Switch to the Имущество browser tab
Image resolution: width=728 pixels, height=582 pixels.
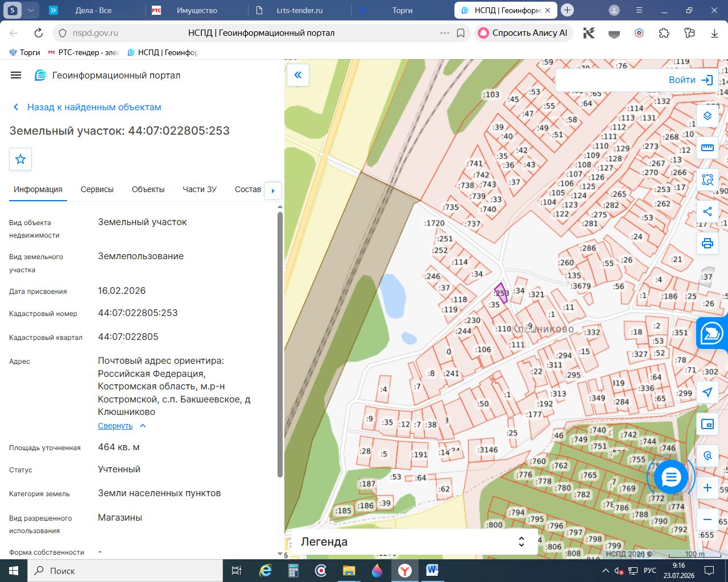[x=196, y=10]
